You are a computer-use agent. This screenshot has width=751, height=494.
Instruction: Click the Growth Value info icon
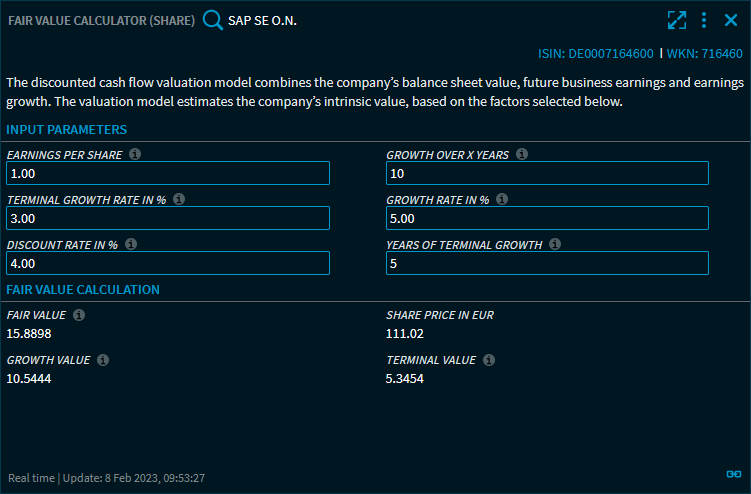(x=103, y=360)
